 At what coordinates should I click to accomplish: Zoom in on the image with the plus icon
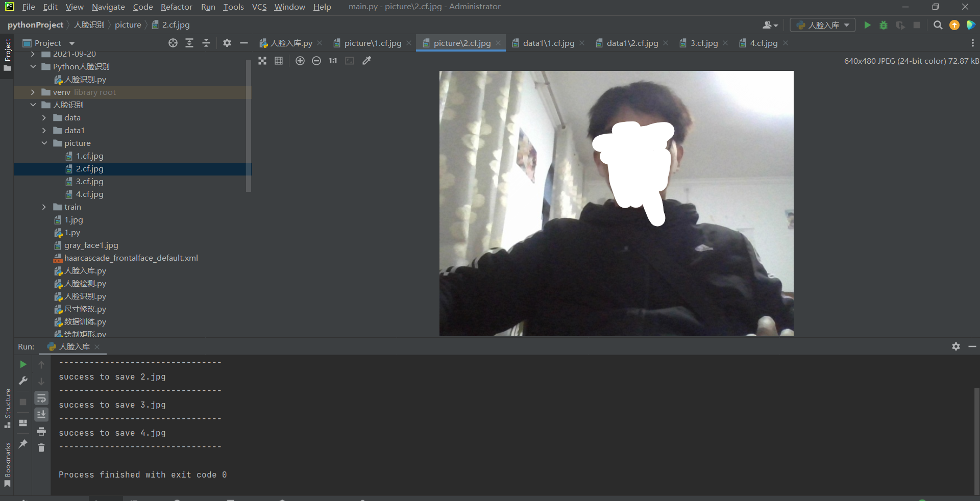(x=300, y=61)
